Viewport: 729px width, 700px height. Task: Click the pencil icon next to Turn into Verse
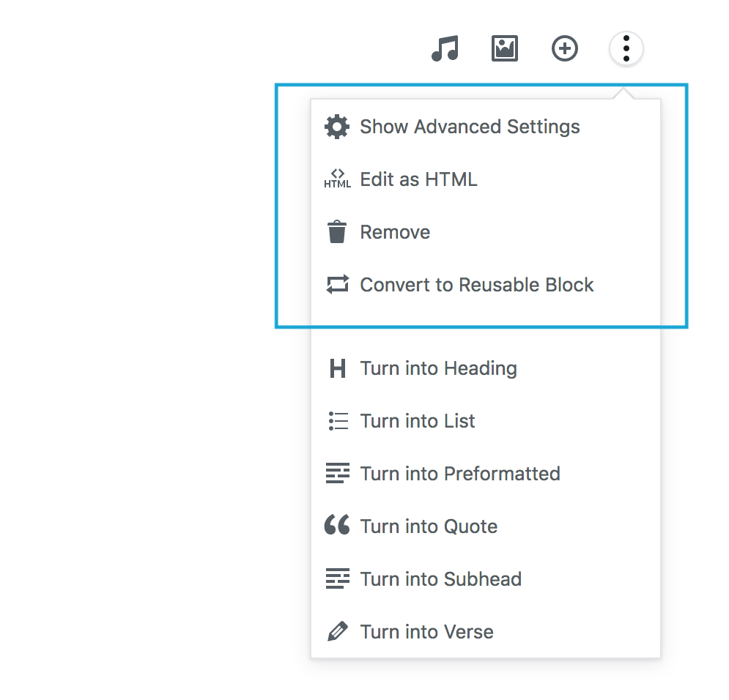[337, 631]
